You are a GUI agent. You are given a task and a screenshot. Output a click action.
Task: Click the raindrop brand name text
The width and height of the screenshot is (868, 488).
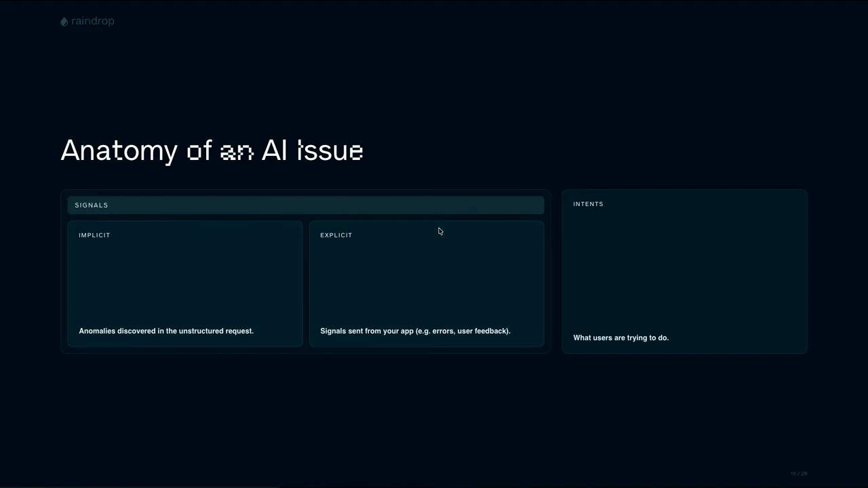[x=92, y=21]
